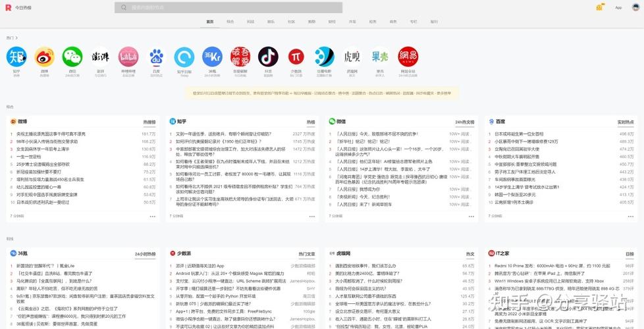Select the 热门文章 tab on 少数派 card

307,255
